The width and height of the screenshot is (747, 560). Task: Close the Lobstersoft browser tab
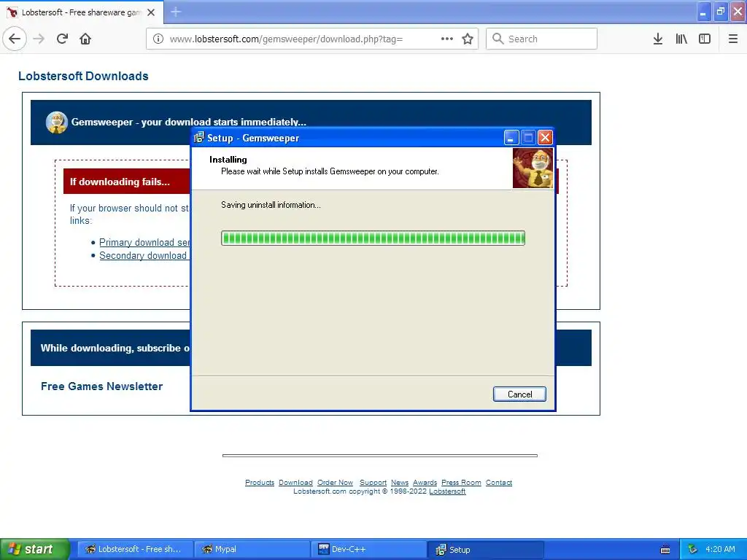point(151,12)
